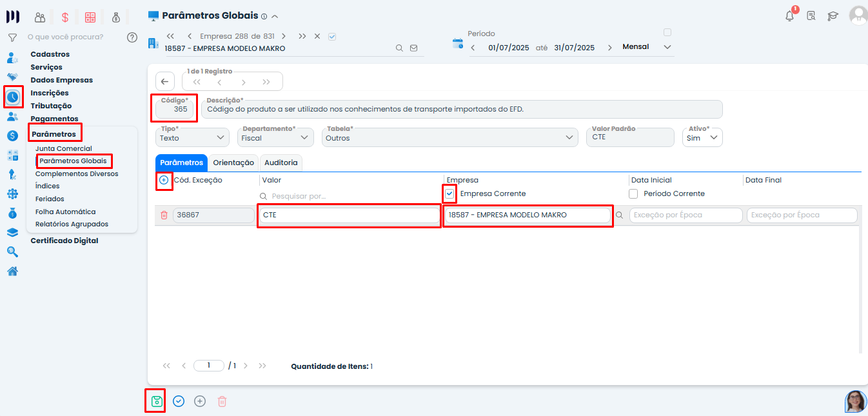The height and width of the screenshot is (416, 868).
Task: Open the Tabela dropdown showing Outros
Action: pos(449,137)
